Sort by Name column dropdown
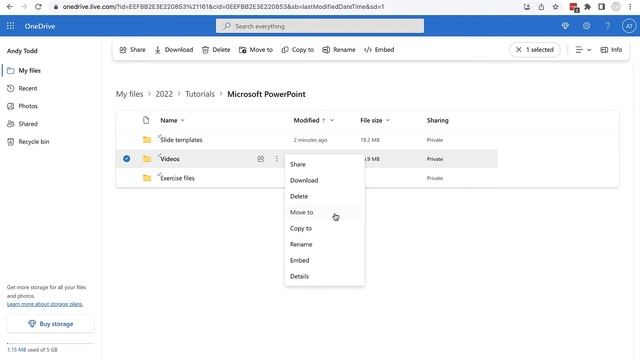640x360 pixels. pyautogui.click(x=172, y=120)
